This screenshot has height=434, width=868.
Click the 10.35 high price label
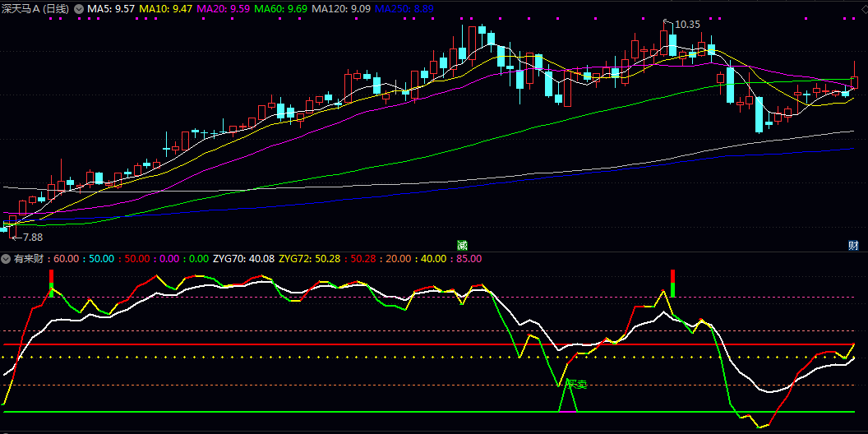688,25
